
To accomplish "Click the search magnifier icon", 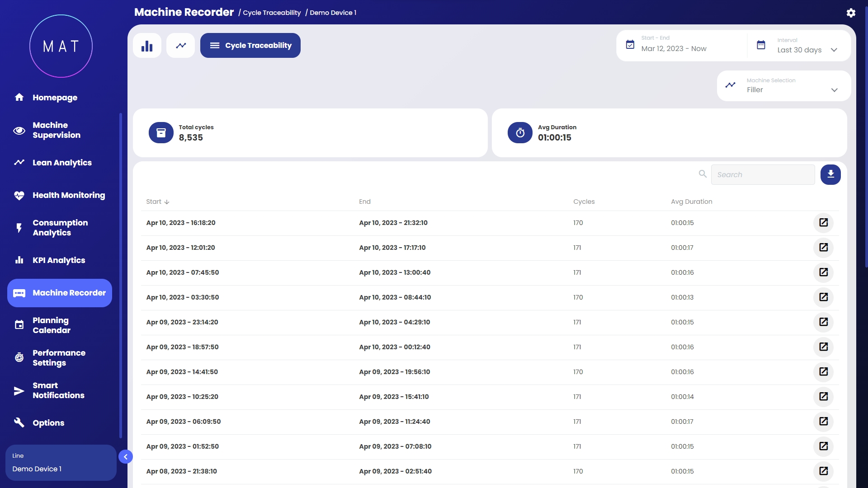I will 703,174.
